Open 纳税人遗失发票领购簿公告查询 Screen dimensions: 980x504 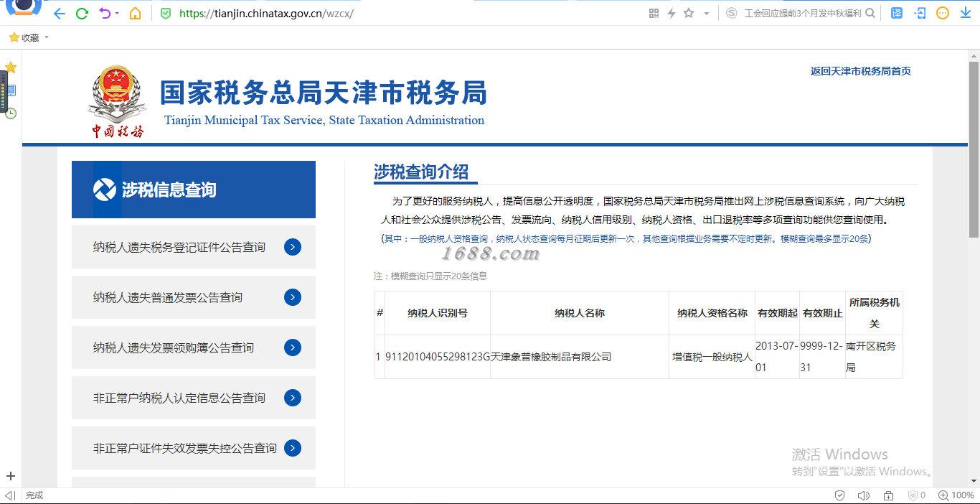(194, 347)
